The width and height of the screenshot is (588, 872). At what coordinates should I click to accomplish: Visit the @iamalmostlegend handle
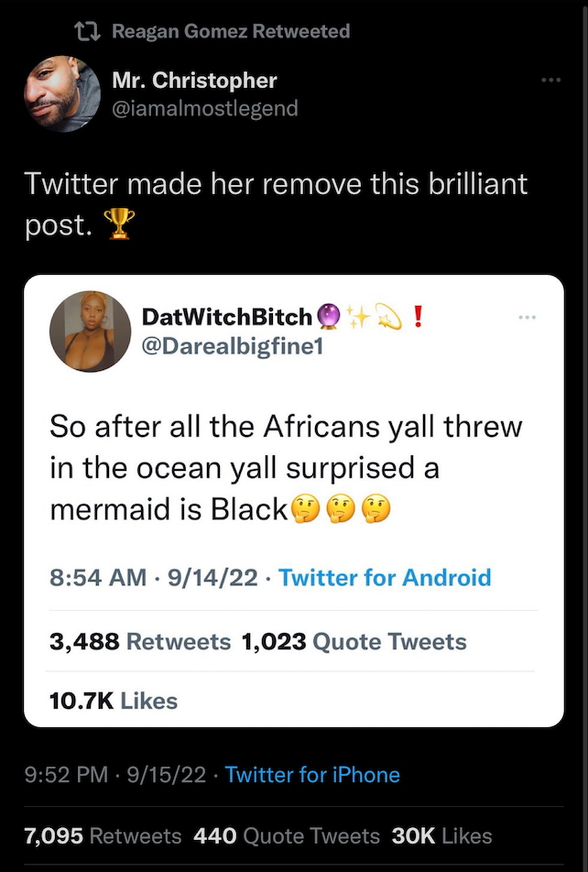coord(205,108)
